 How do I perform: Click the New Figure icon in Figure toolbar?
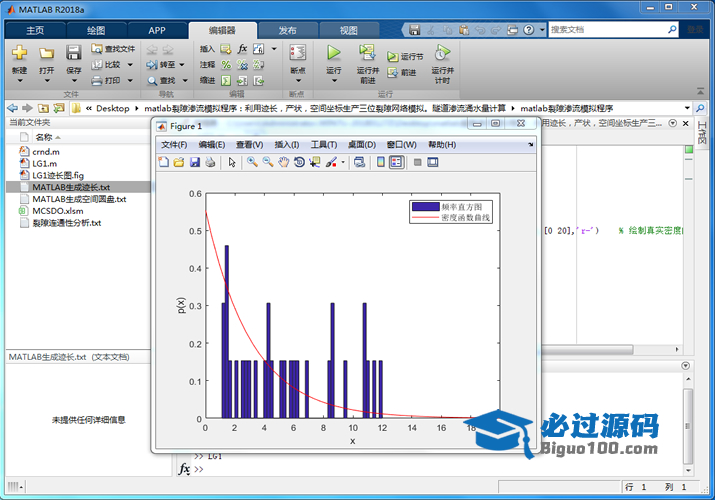[163, 162]
